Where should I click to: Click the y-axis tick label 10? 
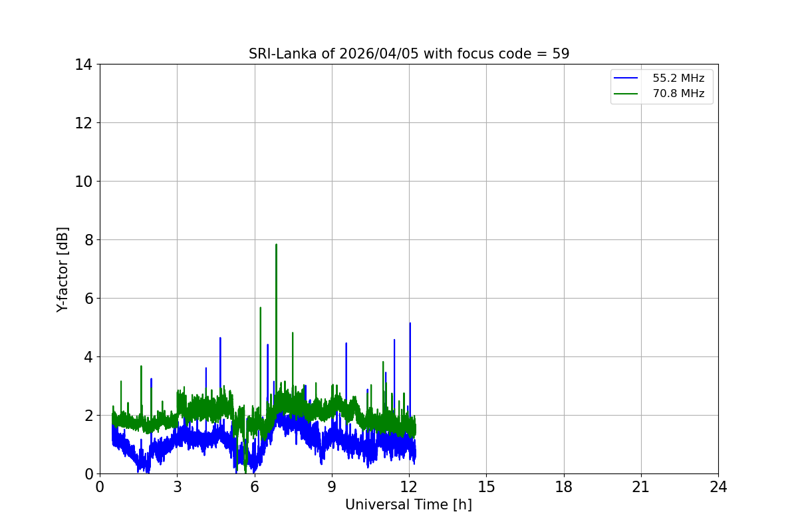pos(83,182)
